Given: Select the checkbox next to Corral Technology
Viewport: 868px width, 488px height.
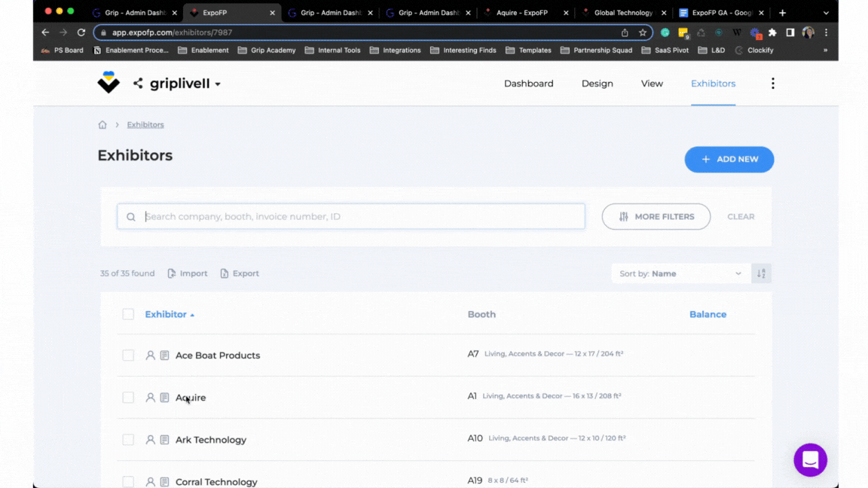Looking at the screenshot, I should point(128,481).
